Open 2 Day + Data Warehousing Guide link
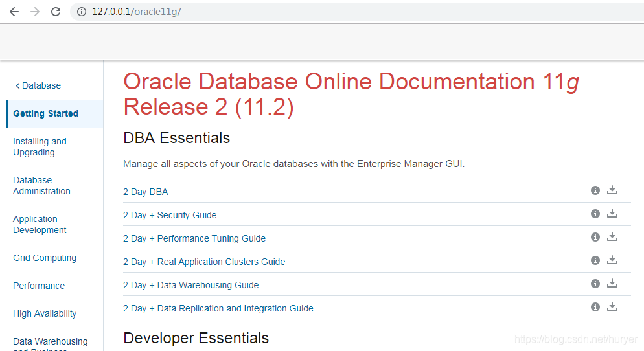644x351 pixels. [191, 286]
